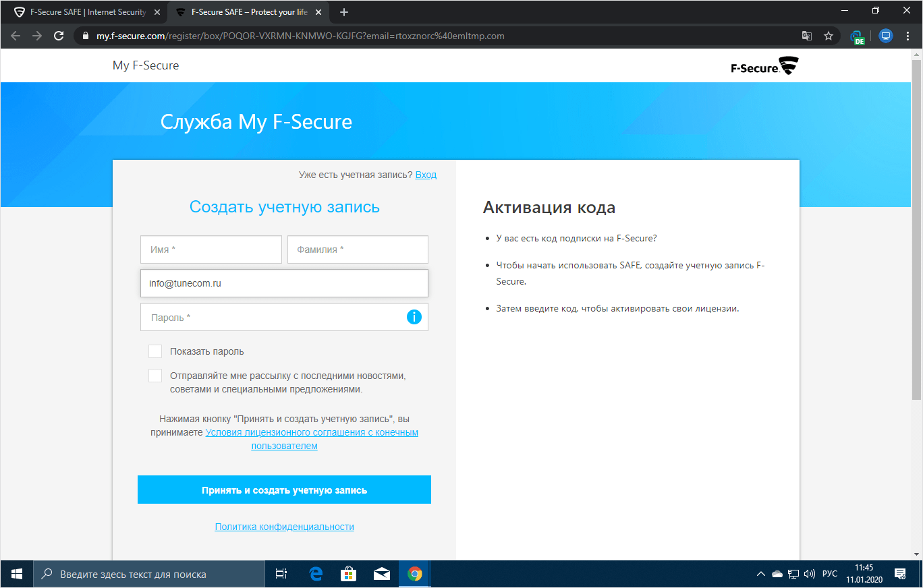The image size is (923, 588).
Task: Click OneDrive cloud tray icon
Action: pos(777,574)
